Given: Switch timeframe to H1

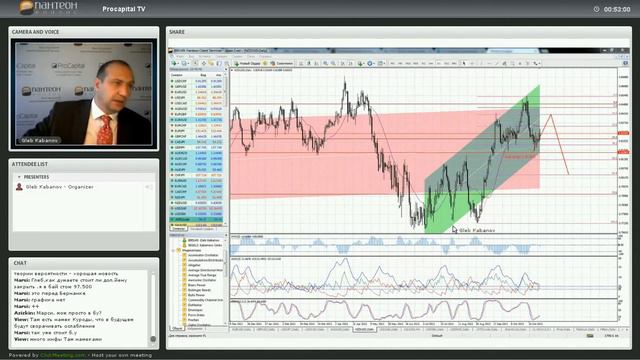Looking at the screenshot, I should coord(424,63).
